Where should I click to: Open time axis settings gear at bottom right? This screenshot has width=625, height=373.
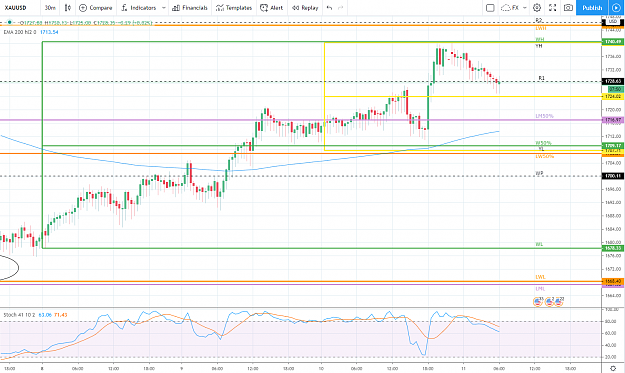click(x=613, y=368)
